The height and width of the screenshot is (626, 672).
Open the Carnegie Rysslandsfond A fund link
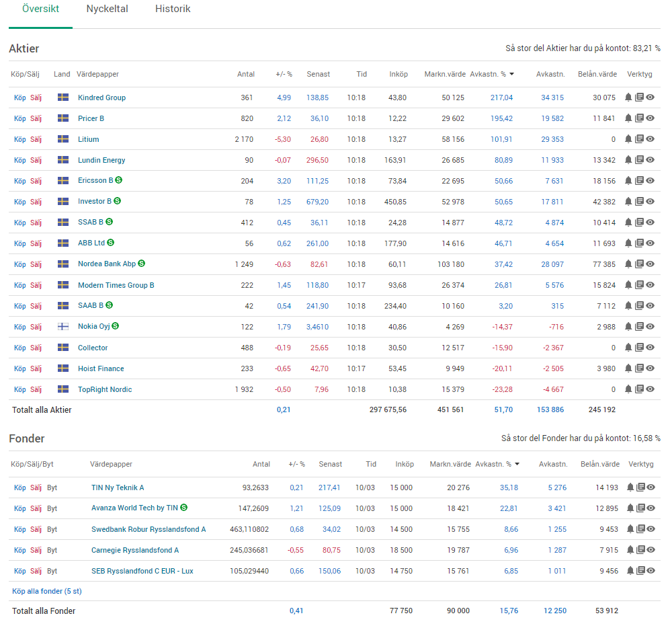click(x=135, y=550)
